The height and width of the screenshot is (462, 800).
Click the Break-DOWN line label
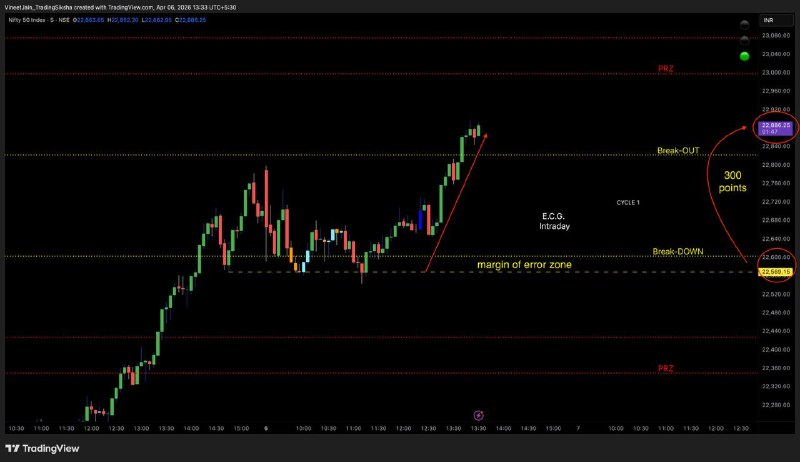coord(675,251)
